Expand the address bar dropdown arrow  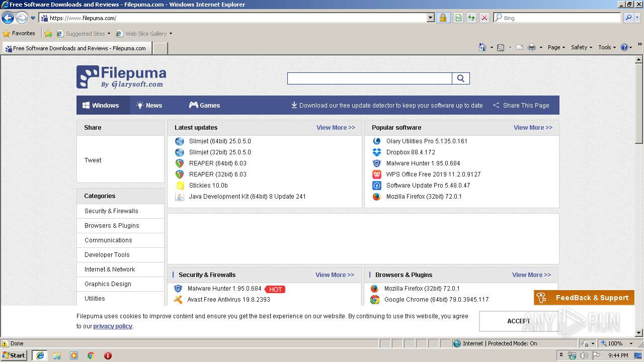pos(430,18)
